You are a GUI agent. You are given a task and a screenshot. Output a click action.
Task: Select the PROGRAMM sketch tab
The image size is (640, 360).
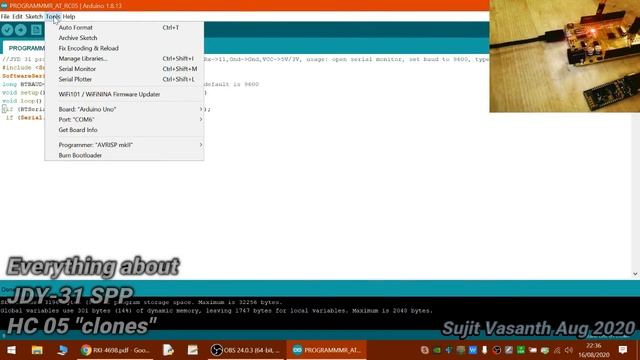point(24,48)
